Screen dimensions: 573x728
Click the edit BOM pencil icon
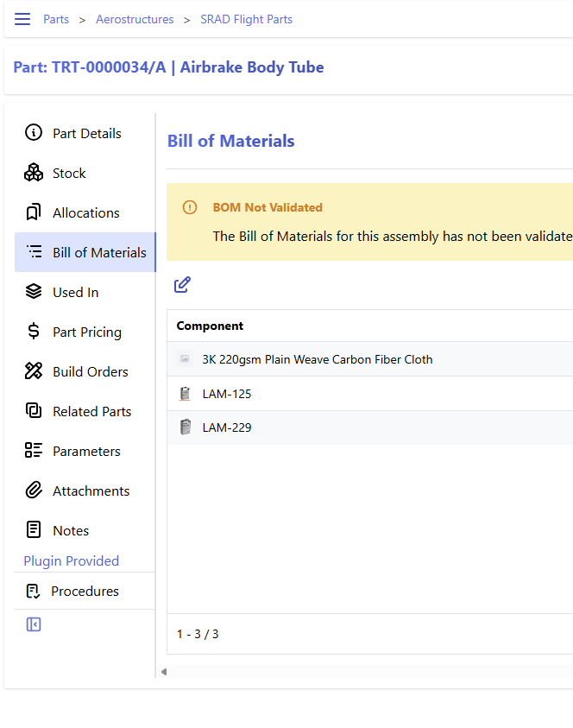point(182,285)
